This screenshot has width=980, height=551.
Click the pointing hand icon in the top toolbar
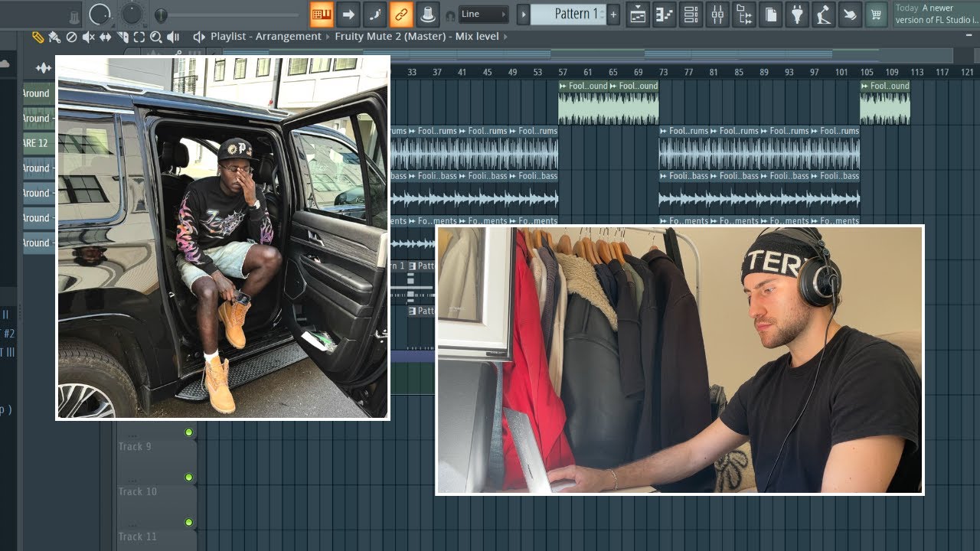[850, 14]
